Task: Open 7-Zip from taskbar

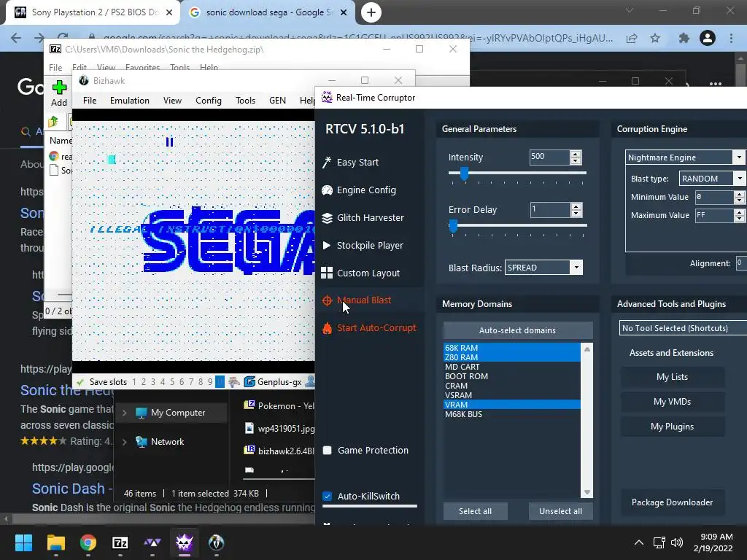Action: pyautogui.click(x=120, y=542)
